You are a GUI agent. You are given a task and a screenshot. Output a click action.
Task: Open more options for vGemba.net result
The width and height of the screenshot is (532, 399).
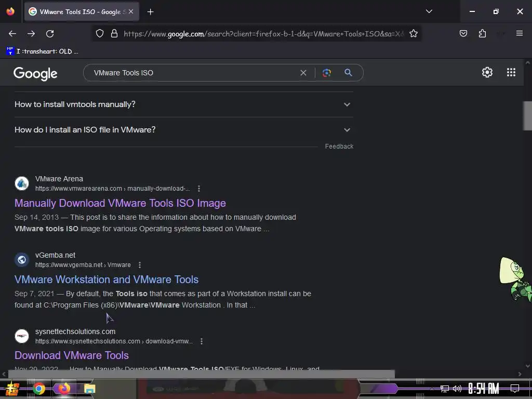point(139,264)
